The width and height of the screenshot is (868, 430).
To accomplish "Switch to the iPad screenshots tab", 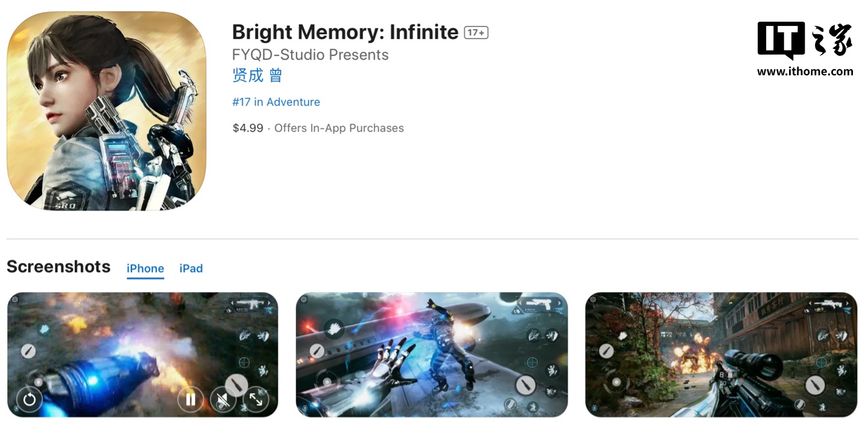I will point(191,269).
